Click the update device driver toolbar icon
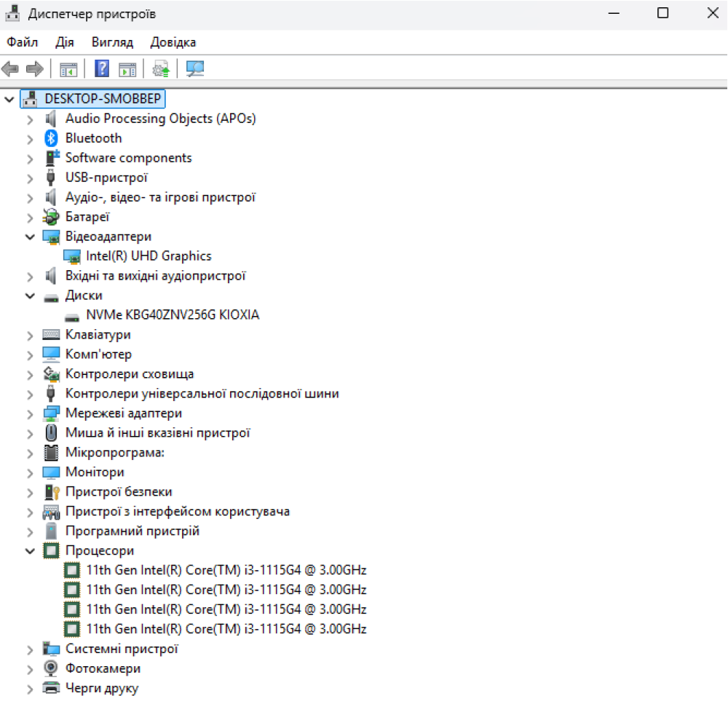The height and width of the screenshot is (728, 728). [161, 69]
